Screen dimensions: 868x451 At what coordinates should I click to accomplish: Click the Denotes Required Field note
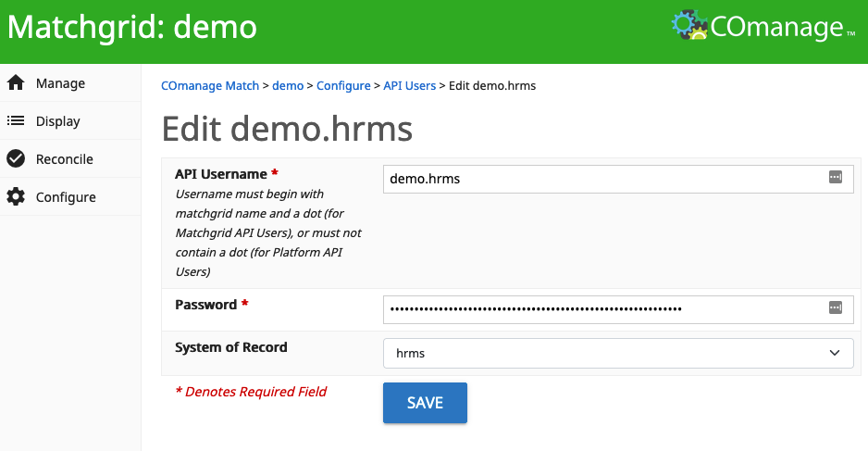(x=251, y=392)
